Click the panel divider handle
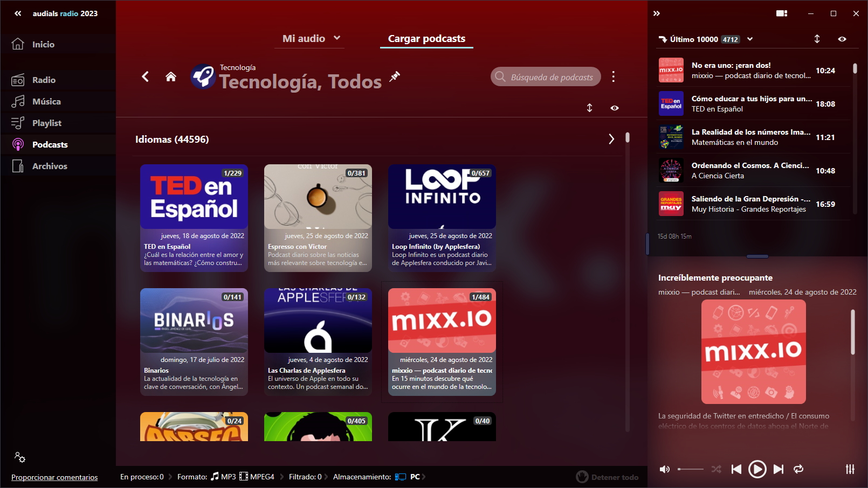This screenshot has width=868, height=488. (x=757, y=256)
